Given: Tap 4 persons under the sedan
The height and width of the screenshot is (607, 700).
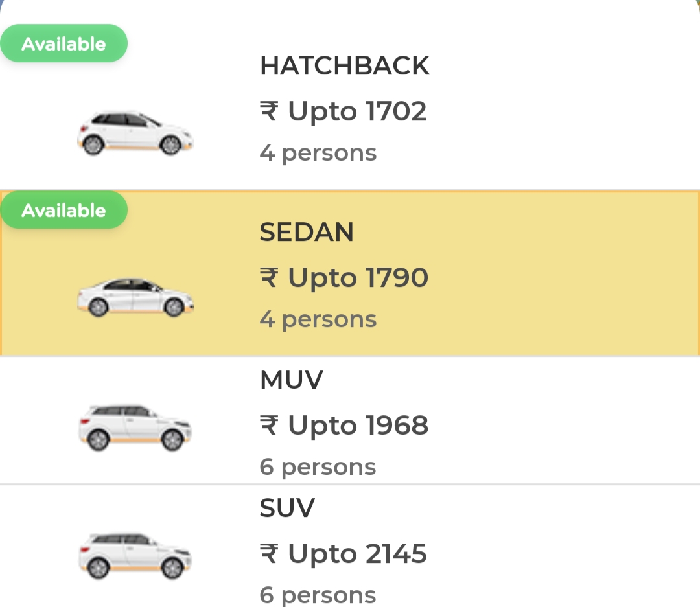Looking at the screenshot, I should pyautogui.click(x=318, y=319).
